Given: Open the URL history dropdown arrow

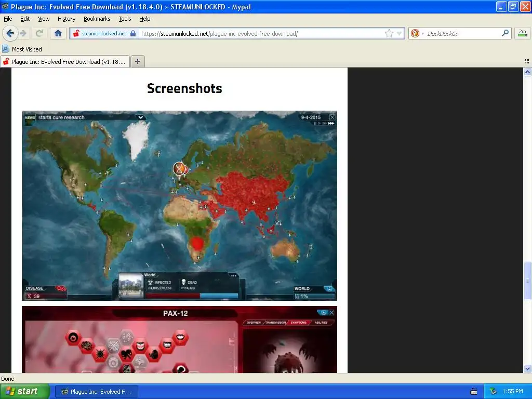Looking at the screenshot, I should click(400, 33).
